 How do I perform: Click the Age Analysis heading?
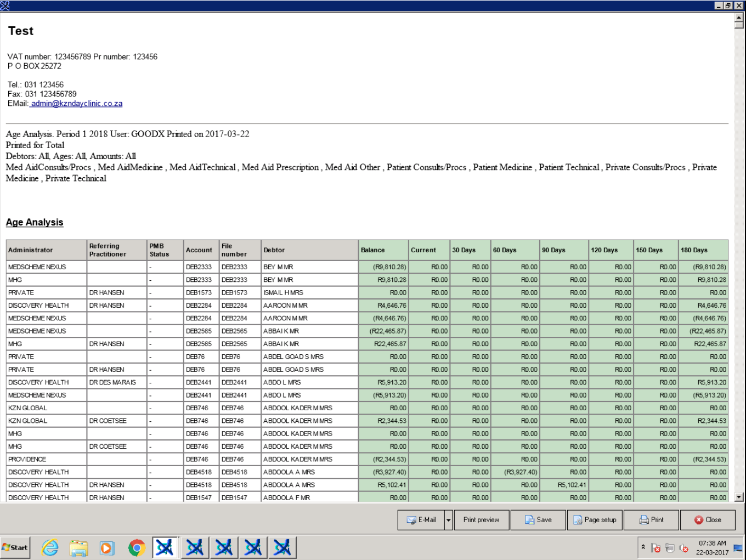(x=35, y=222)
